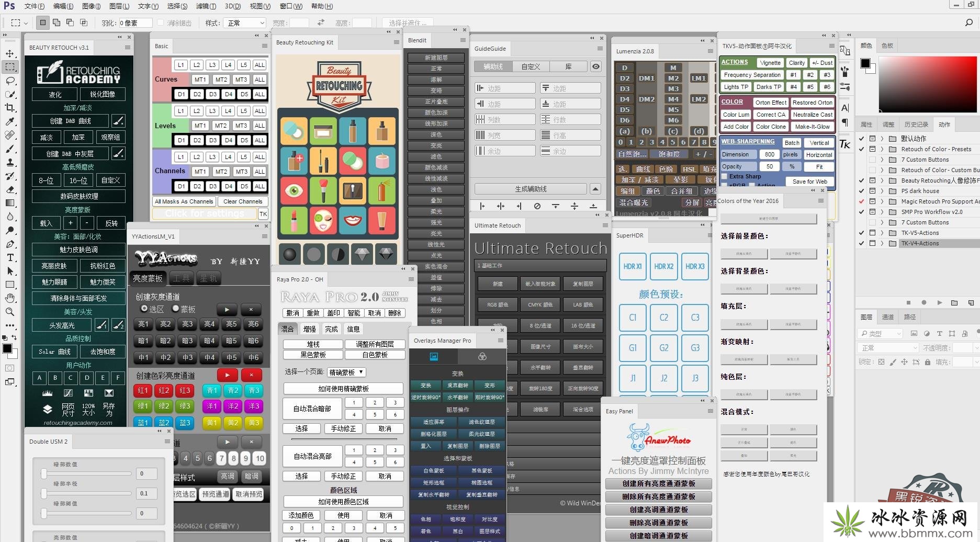Choose the Quick Selection tool

tap(10, 94)
